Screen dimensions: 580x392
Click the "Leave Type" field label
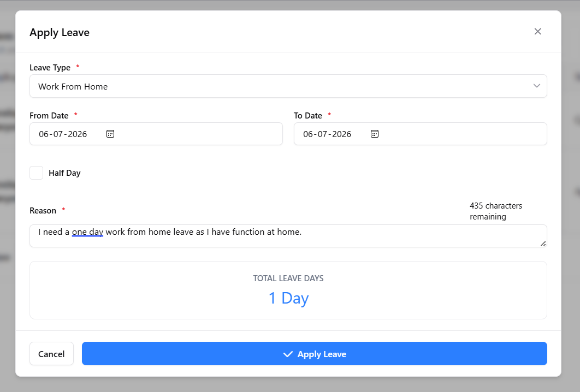pos(50,68)
